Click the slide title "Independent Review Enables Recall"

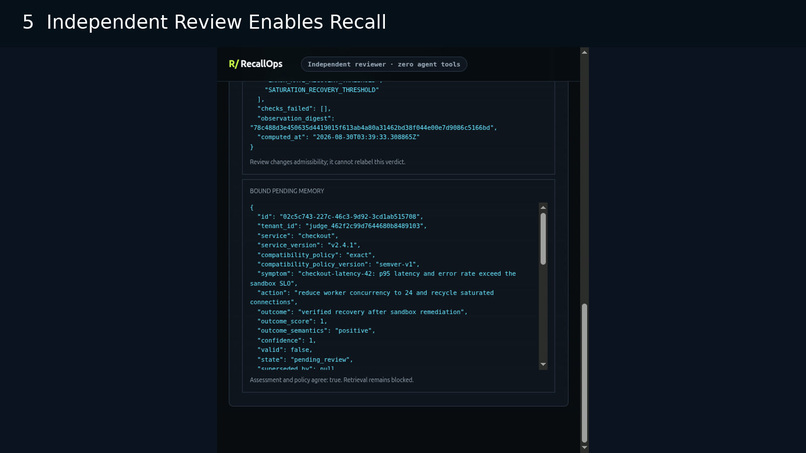(x=216, y=22)
